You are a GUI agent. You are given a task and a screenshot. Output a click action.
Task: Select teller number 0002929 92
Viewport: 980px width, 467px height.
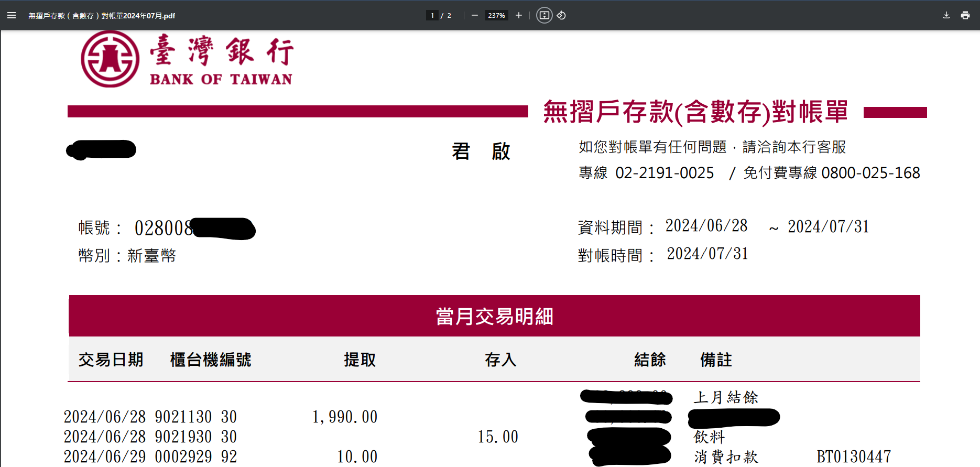(196, 457)
